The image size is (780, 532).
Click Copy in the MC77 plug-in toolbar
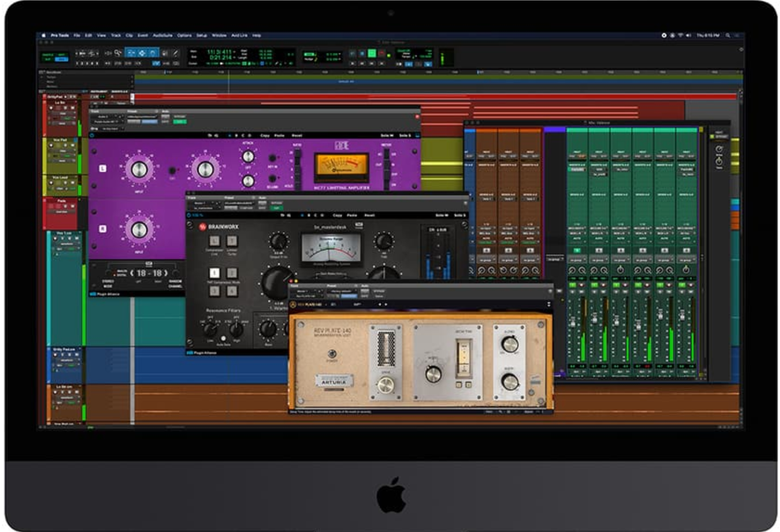(x=265, y=135)
